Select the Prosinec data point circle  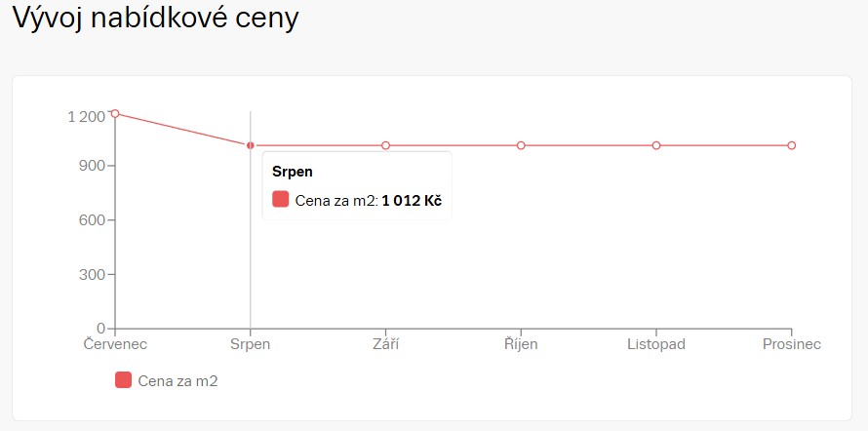[x=792, y=145]
